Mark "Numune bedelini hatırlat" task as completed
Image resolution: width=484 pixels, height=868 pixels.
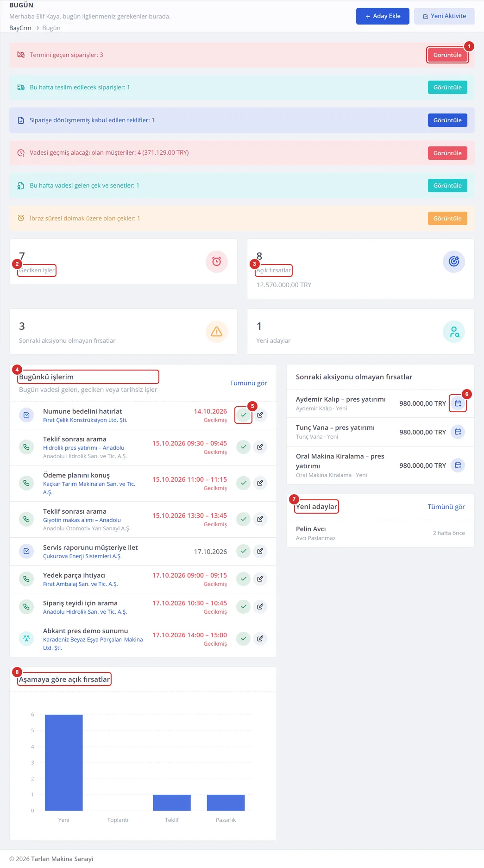[243, 415]
